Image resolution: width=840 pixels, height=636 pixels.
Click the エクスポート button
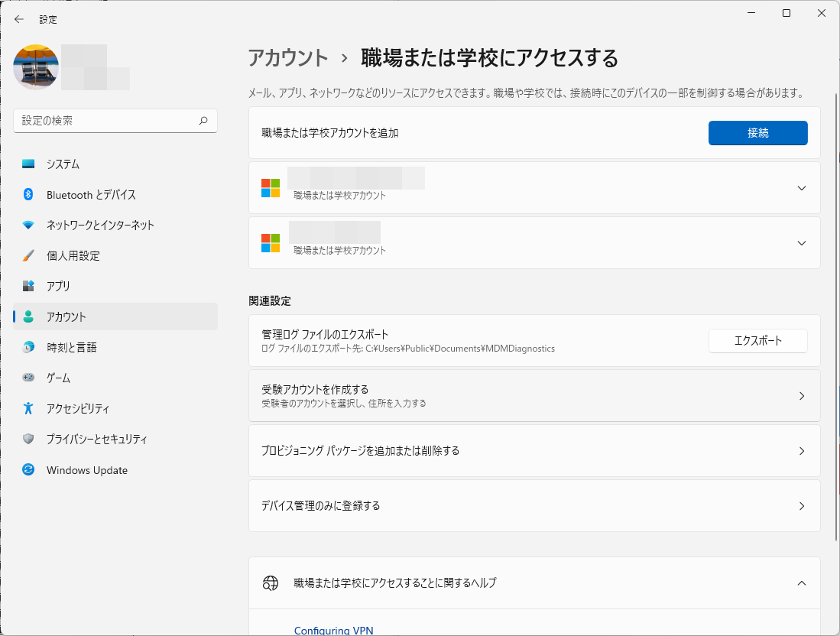(x=757, y=341)
